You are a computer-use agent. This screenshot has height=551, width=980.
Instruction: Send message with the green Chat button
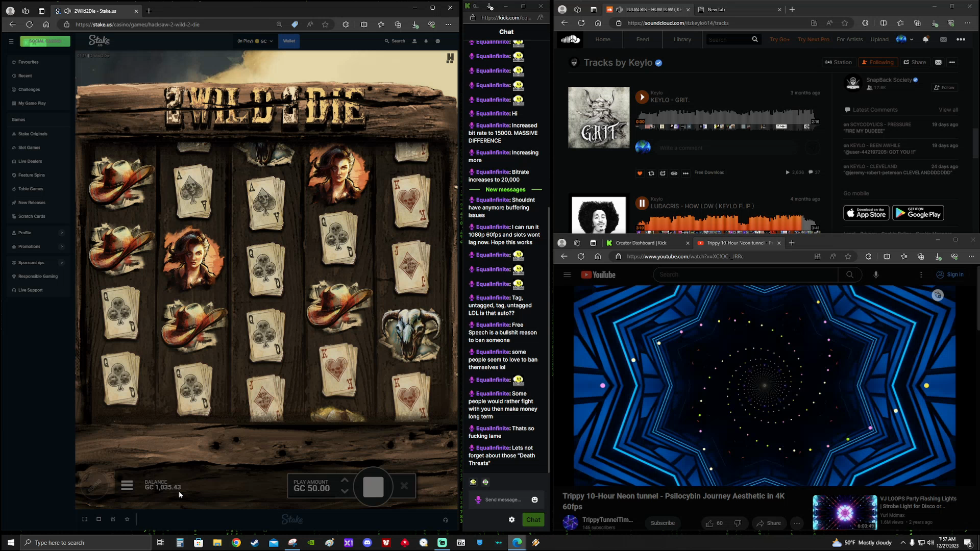(533, 520)
